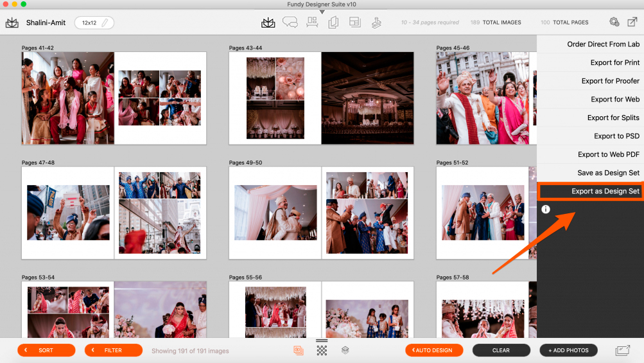Open the card designer icon
This screenshot has width=644, height=363.
point(333,22)
